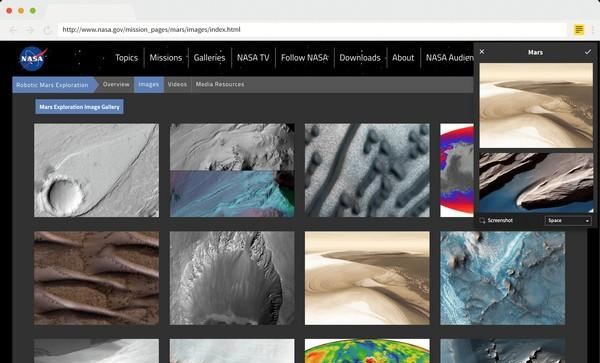The height and width of the screenshot is (363, 600).
Task: Reload the page with the refresh icon
Action: point(47,30)
